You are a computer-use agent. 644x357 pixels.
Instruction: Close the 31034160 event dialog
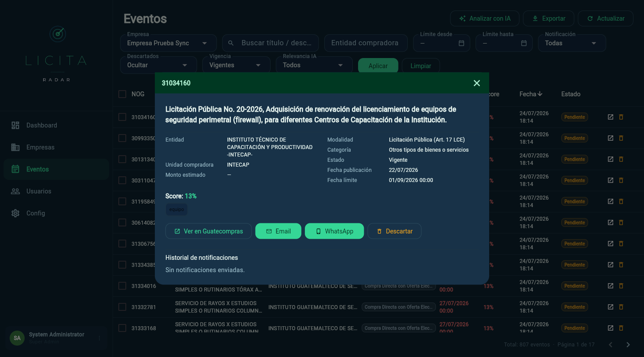[477, 83]
